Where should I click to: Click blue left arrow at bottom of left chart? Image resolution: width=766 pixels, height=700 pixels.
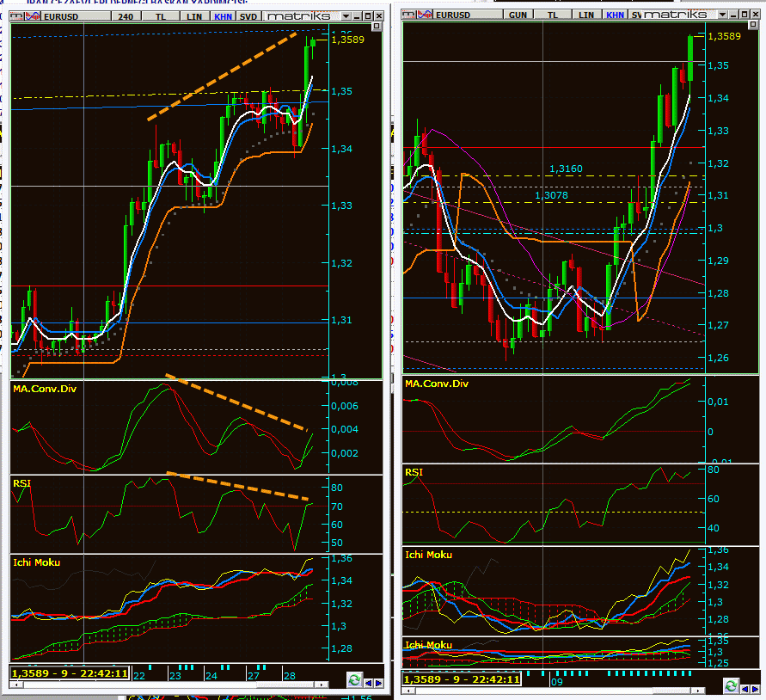(x=368, y=681)
